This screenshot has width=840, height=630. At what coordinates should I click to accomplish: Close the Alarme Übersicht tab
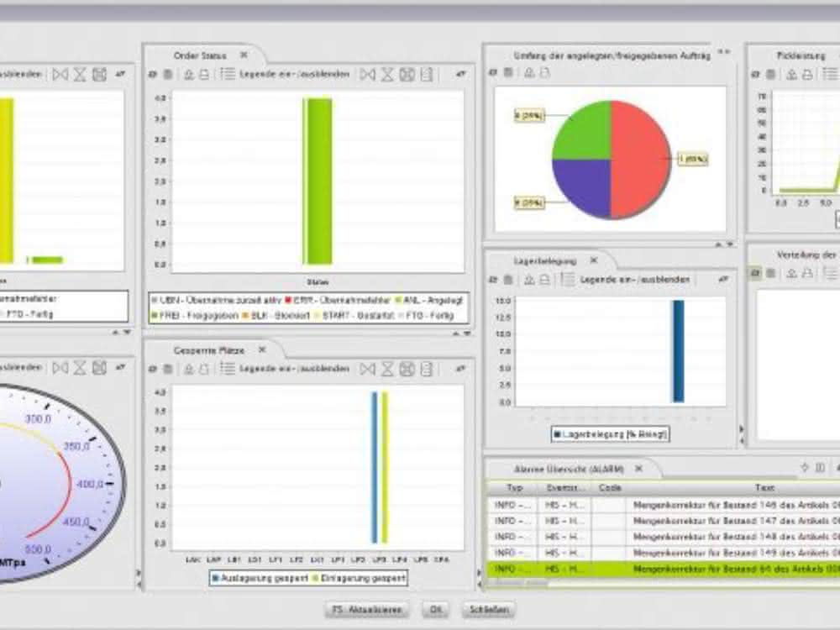click(x=638, y=468)
